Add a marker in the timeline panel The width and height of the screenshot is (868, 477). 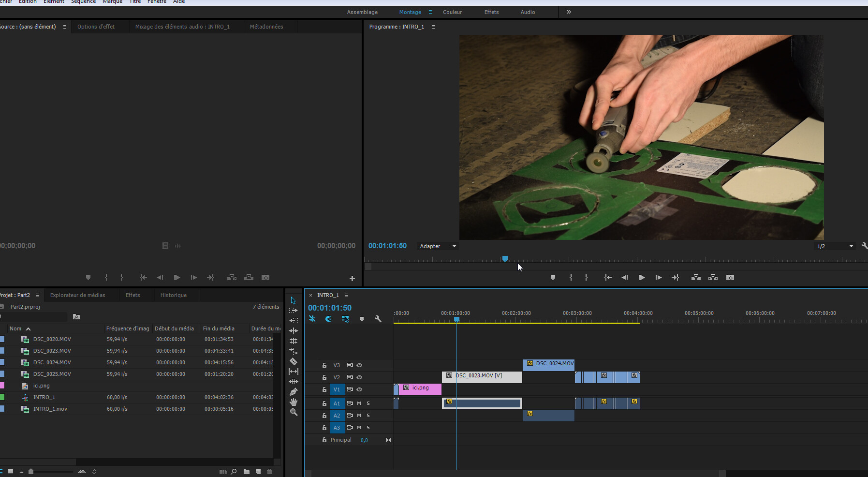[362, 319]
